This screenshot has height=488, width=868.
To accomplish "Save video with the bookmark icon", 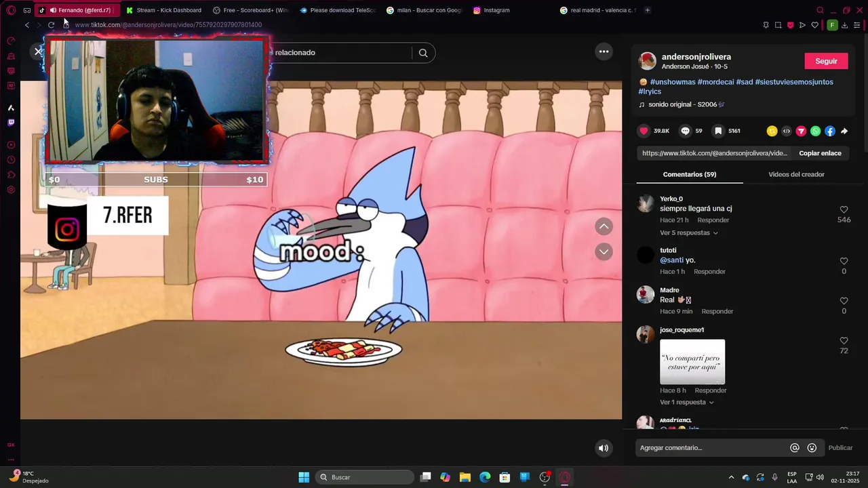I will pyautogui.click(x=717, y=131).
